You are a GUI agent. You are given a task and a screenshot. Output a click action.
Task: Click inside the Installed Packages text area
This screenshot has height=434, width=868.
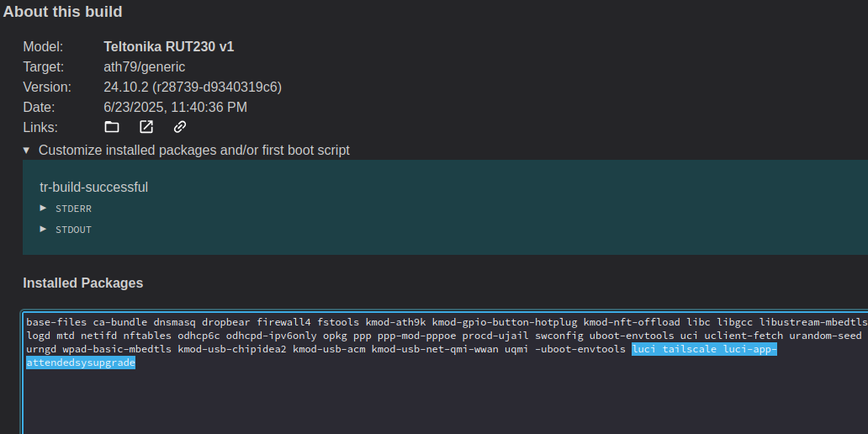pos(421,395)
